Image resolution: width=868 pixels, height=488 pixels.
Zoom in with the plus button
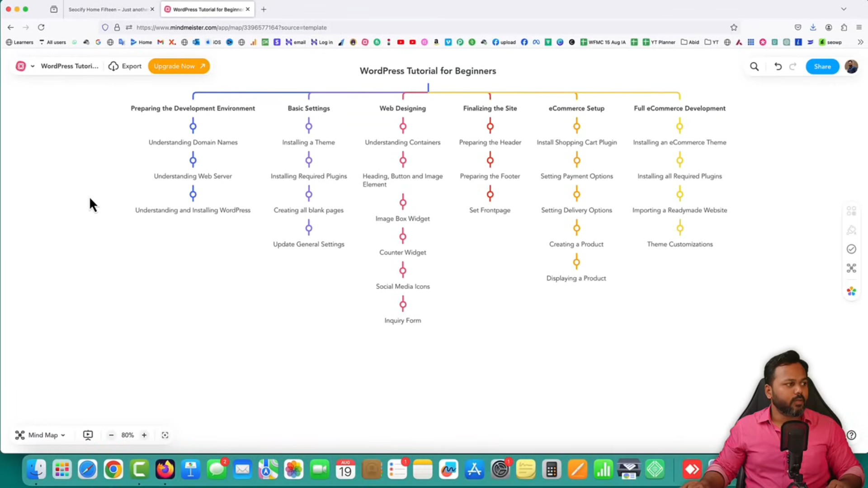click(144, 435)
